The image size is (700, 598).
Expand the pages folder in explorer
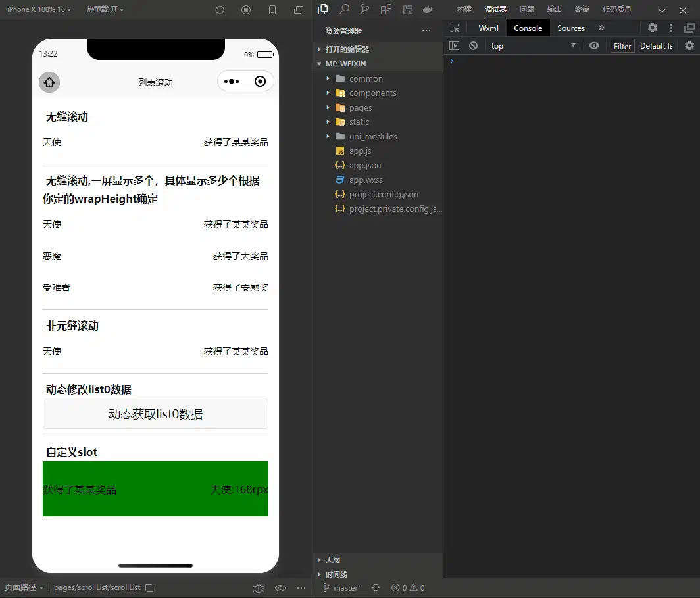[360, 107]
